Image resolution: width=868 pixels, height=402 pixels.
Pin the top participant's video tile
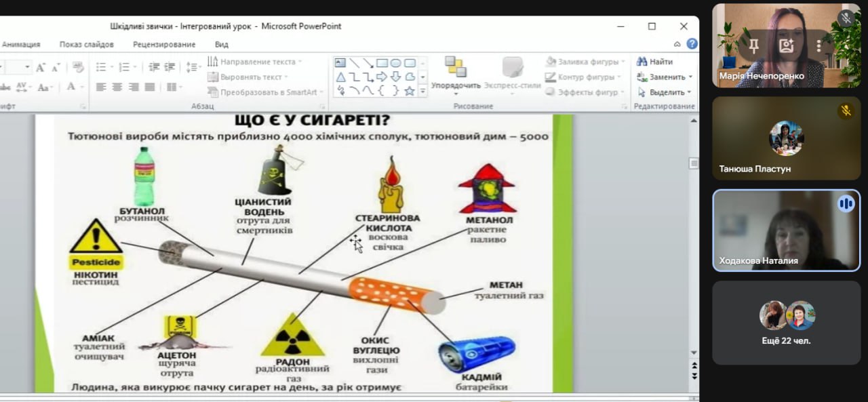point(753,46)
